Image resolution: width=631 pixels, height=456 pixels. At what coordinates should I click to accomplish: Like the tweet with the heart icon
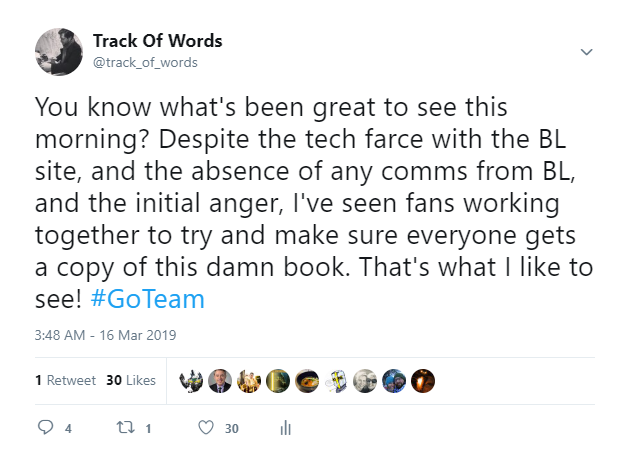(x=206, y=427)
